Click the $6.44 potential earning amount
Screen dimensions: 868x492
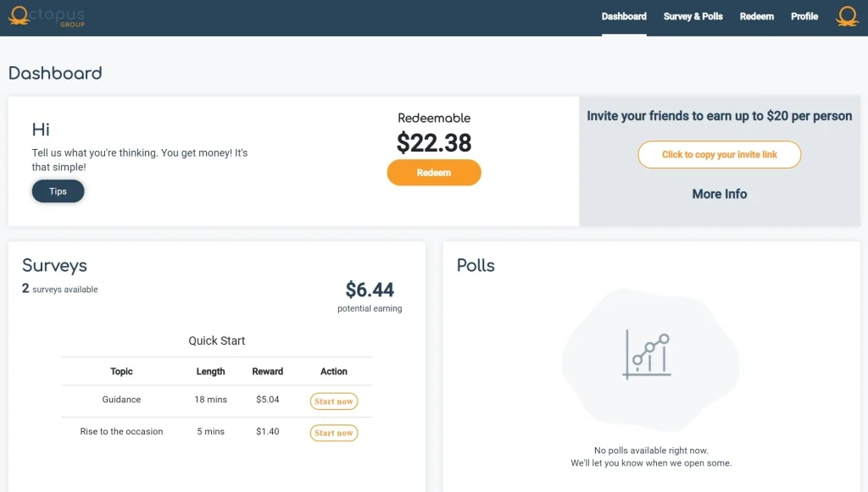[370, 290]
